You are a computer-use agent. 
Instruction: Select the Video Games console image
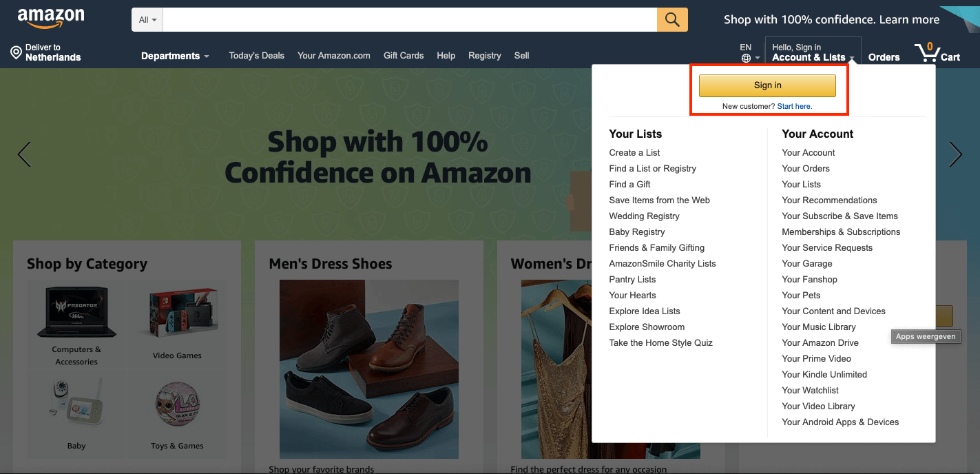177,311
